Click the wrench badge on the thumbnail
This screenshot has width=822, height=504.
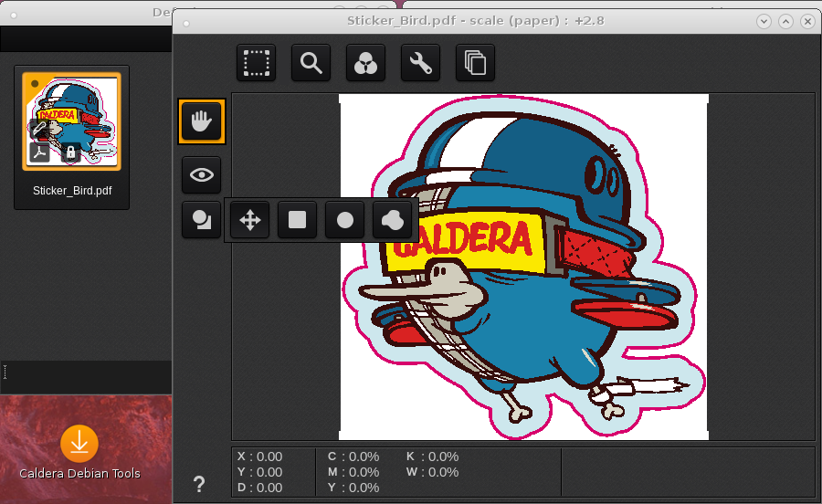pos(40,127)
